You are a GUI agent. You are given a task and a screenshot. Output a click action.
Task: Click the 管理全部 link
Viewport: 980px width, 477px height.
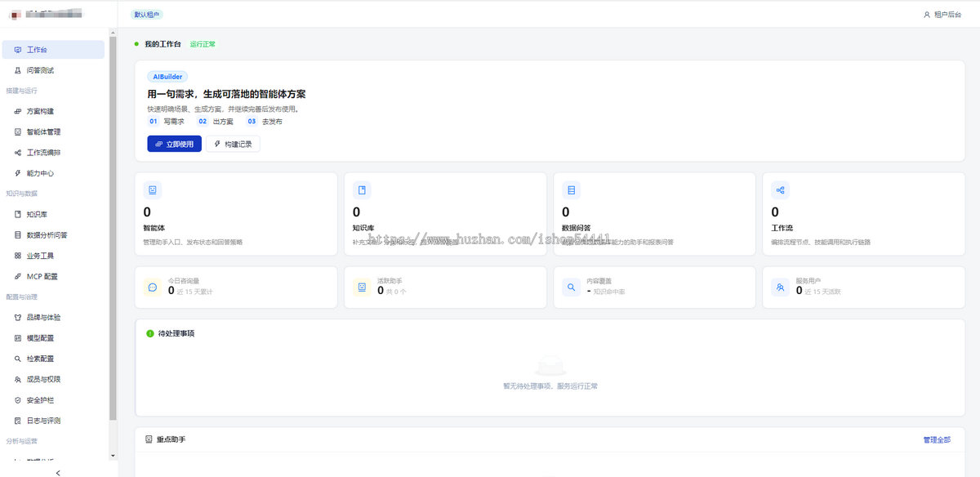(937, 439)
